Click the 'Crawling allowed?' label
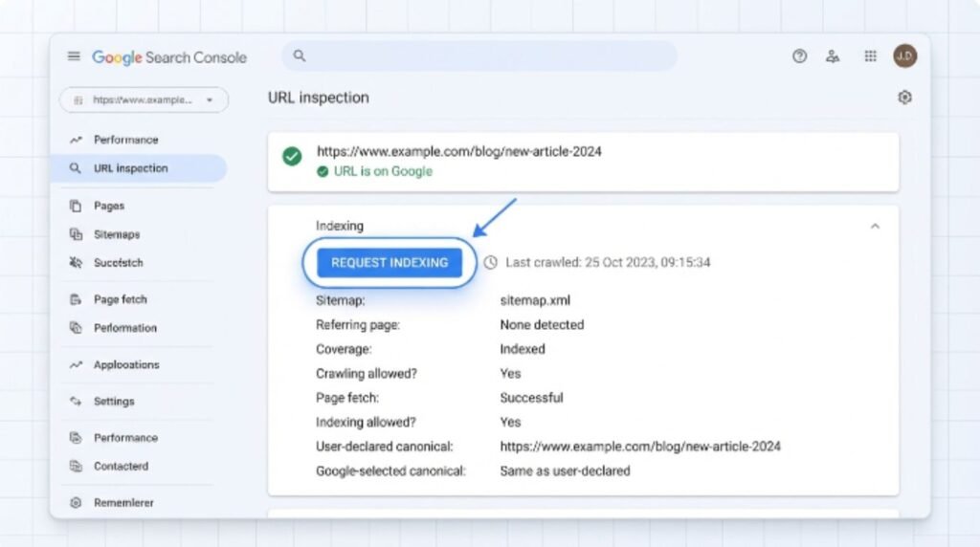Viewport: 980px width, 547px height. [x=367, y=373]
